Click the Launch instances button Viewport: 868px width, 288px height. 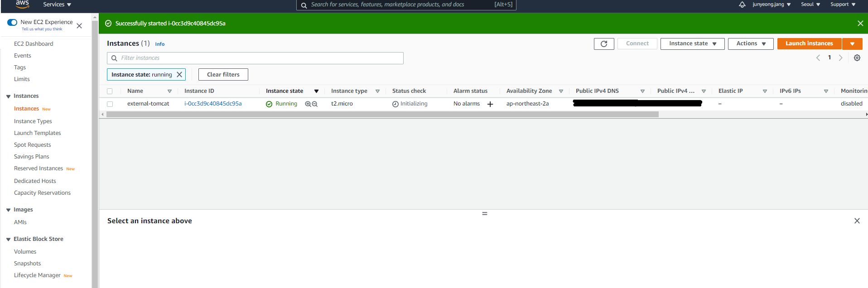[810, 44]
